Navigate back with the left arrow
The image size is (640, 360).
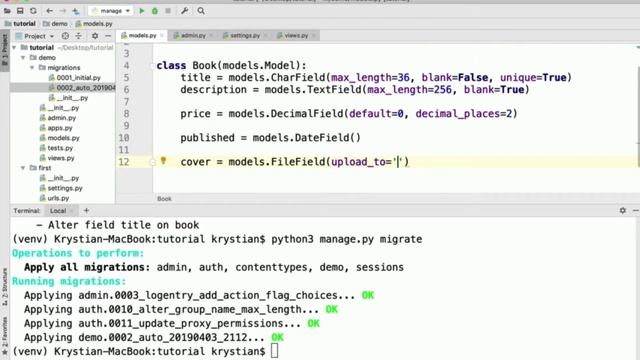[49, 11]
